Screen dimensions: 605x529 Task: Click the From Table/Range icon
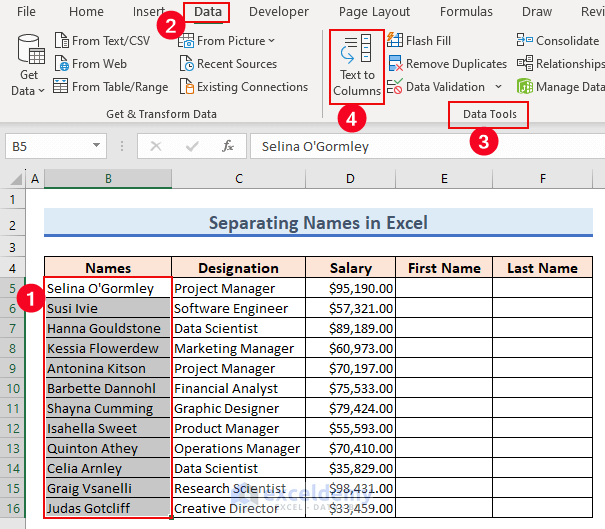61,86
